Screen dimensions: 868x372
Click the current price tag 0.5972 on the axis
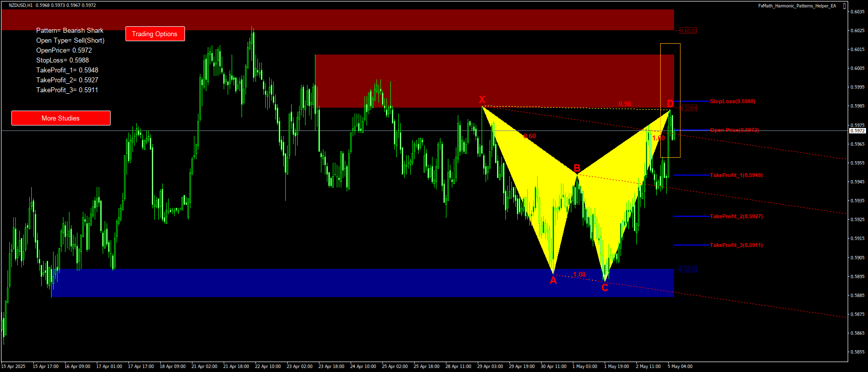pos(857,131)
